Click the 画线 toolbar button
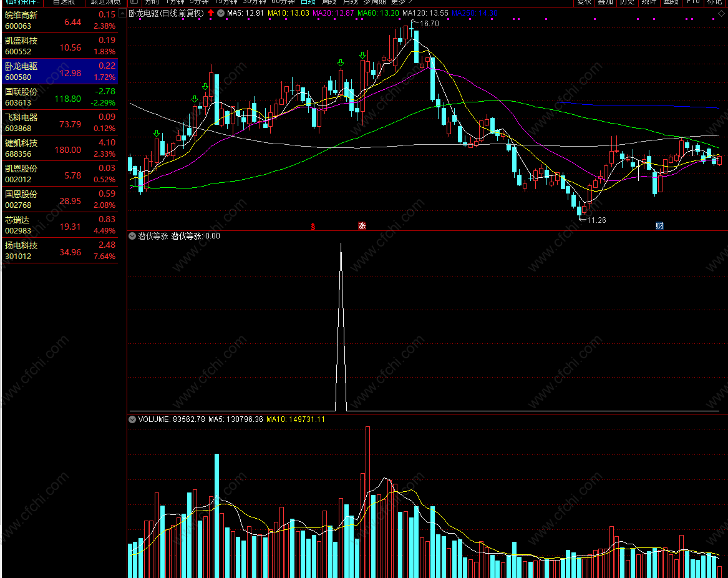This screenshot has height=578, width=728. pyautogui.click(x=671, y=2)
